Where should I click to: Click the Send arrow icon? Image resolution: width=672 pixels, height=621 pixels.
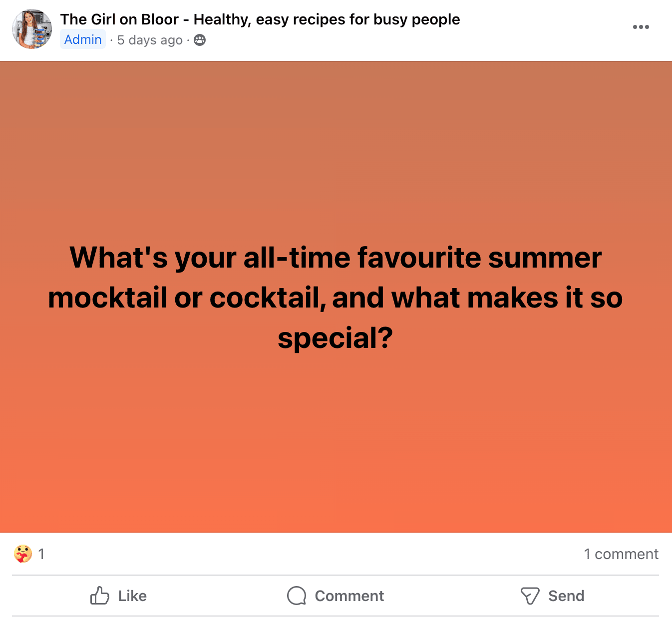[x=530, y=596]
